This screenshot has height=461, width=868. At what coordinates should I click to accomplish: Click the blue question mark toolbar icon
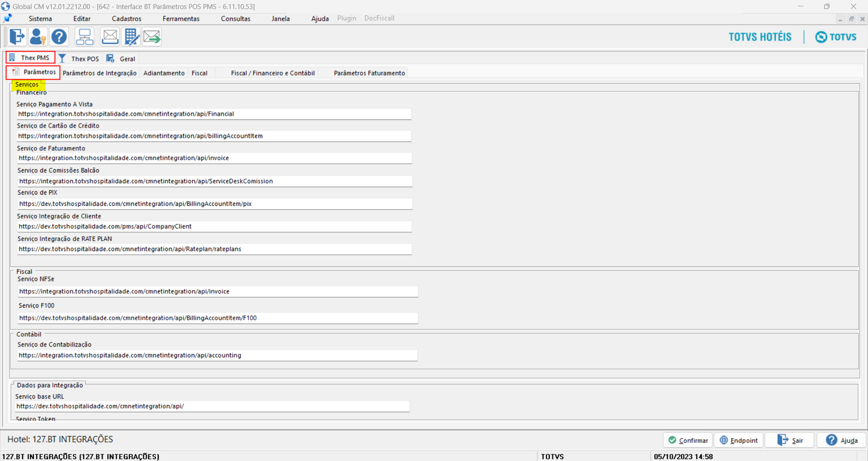59,37
